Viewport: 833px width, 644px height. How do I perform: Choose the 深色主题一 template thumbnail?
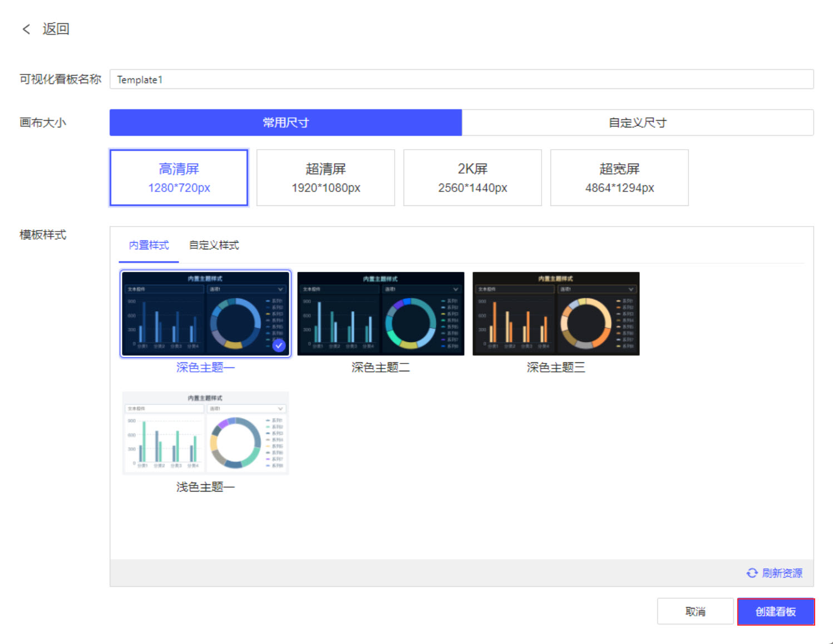206,314
